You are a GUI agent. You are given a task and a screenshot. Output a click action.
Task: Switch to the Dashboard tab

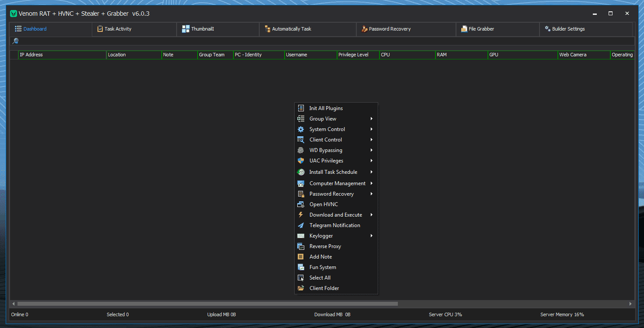coord(51,29)
